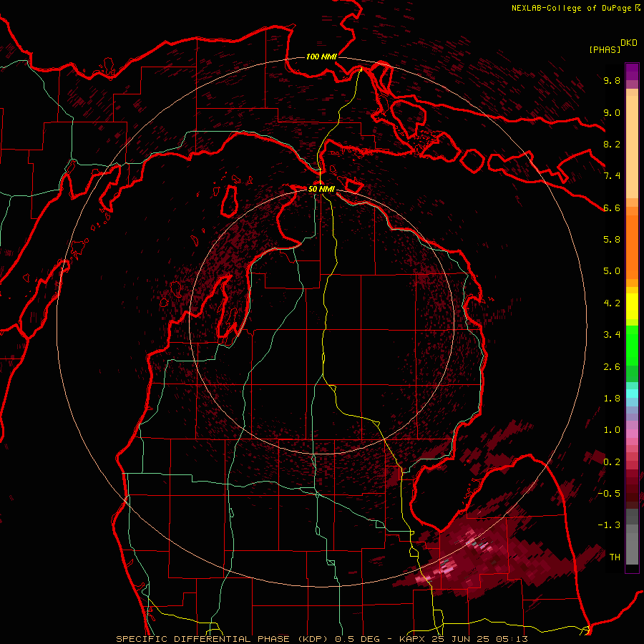Click the TH label on color scale
644x644 pixels.
click(615, 557)
